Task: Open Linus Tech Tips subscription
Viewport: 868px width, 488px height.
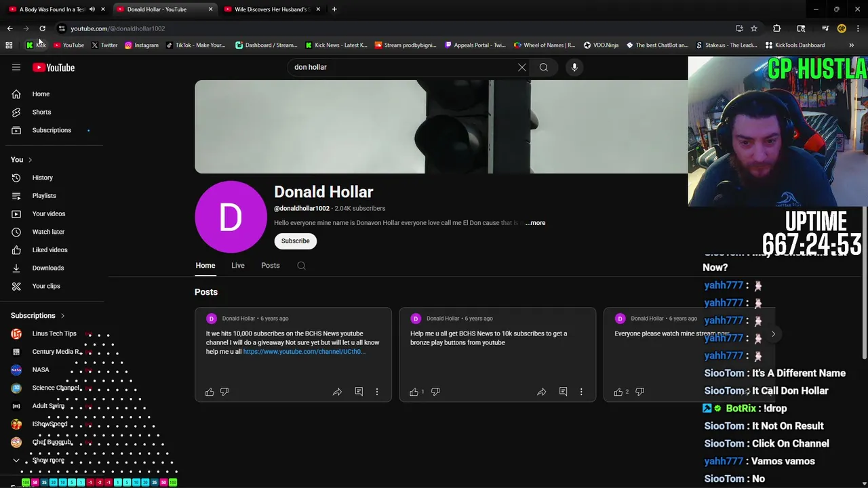Action: 53,333
